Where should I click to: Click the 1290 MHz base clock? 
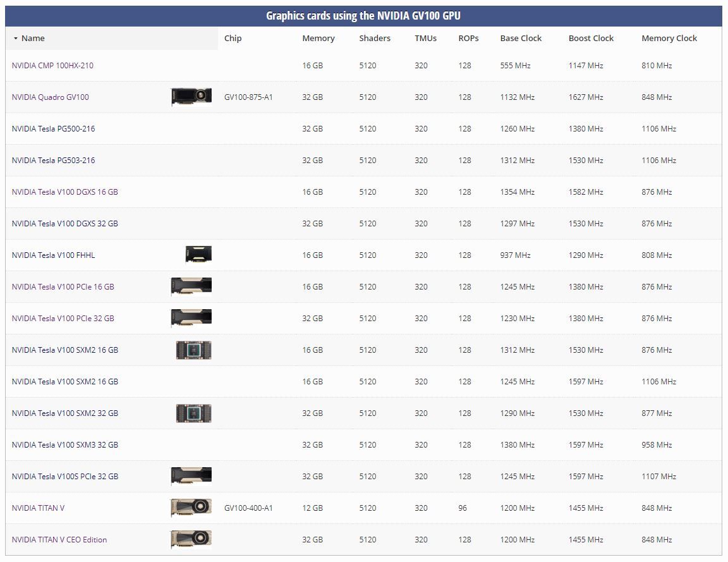click(x=517, y=413)
